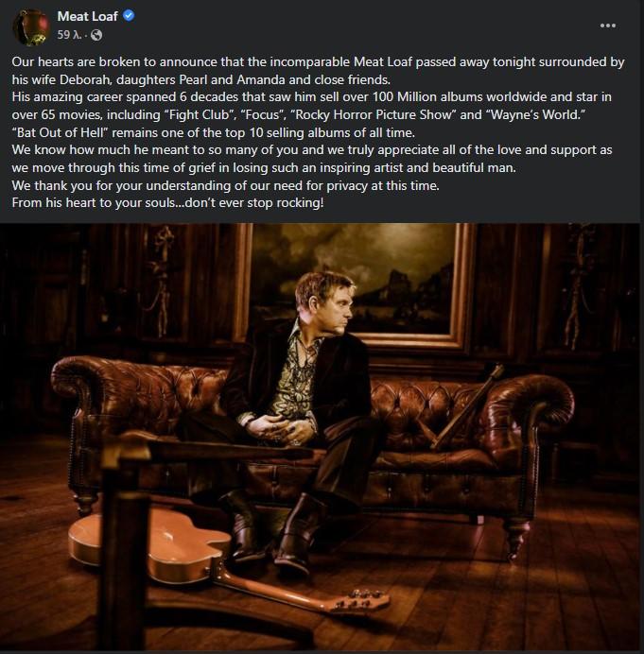Click the bat leaning on the sofa
644x654 pixels.
coord(467,406)
